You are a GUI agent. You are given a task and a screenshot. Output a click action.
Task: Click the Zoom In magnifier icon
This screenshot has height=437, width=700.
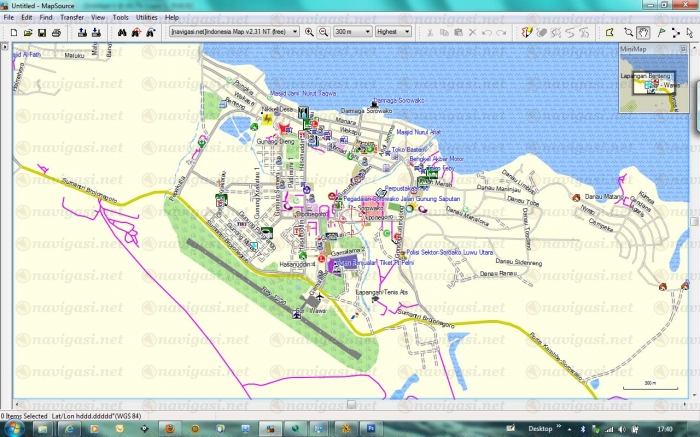(310, 32)
